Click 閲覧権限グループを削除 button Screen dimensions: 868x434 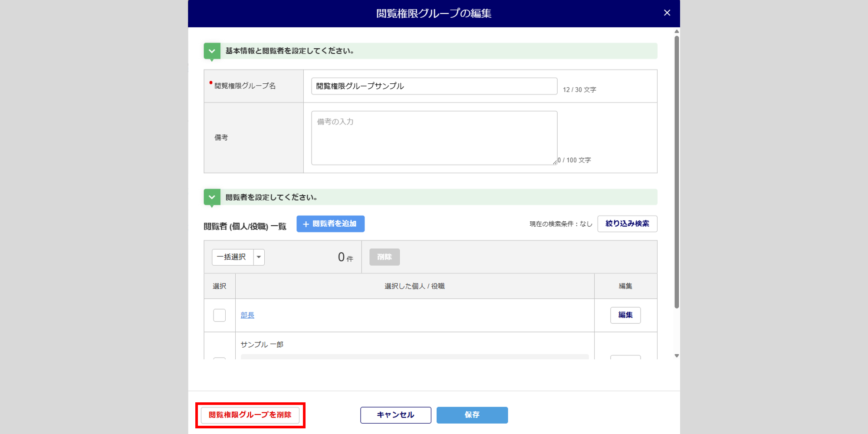point(250,415)
